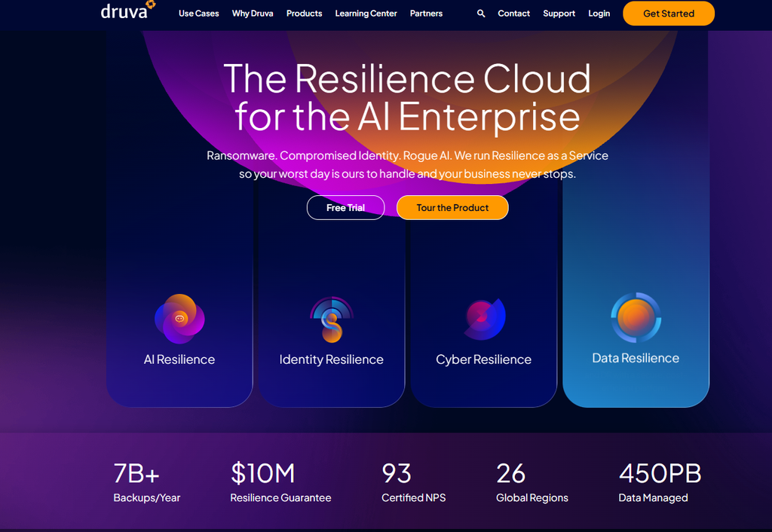Viewport: 772px width, 532px height.
Task: Click Tour the Product button
Action: (x=452, y=208)
